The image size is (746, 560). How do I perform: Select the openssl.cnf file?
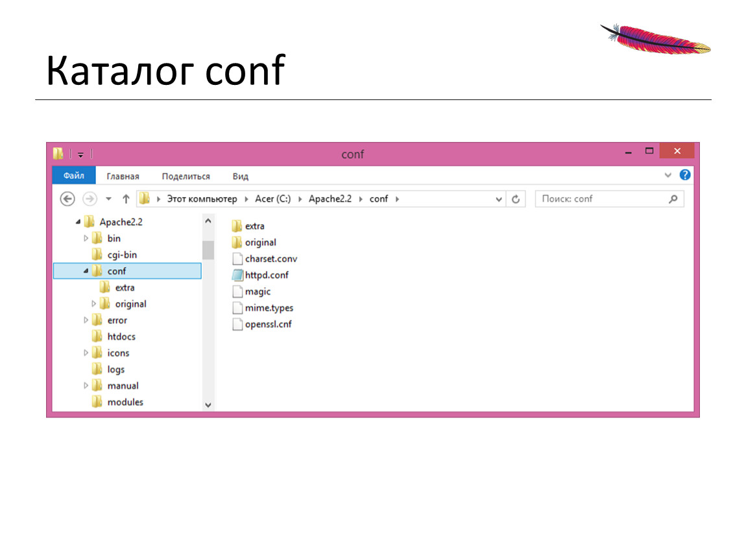pyautogui.click(x=267, y=324)
